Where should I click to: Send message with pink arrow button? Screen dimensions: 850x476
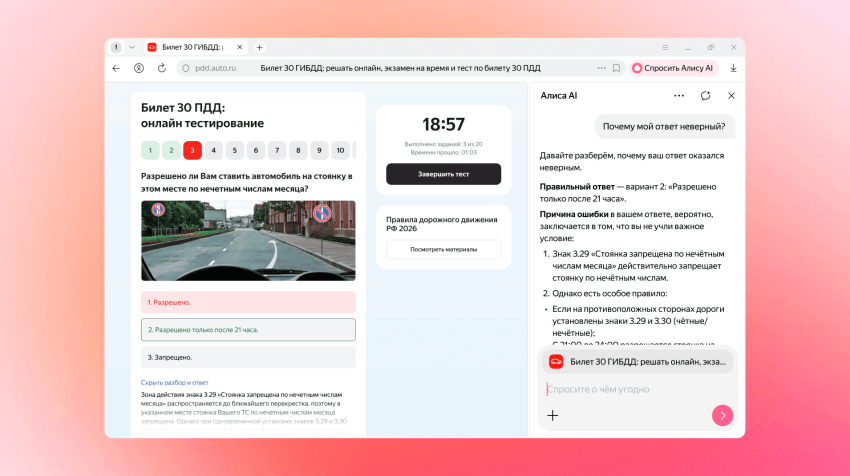(722, 416)
